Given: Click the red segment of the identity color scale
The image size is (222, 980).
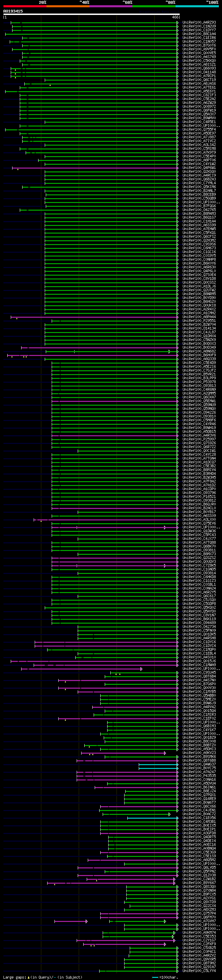Looking at the screenshot, I should [x=25, y=7].
